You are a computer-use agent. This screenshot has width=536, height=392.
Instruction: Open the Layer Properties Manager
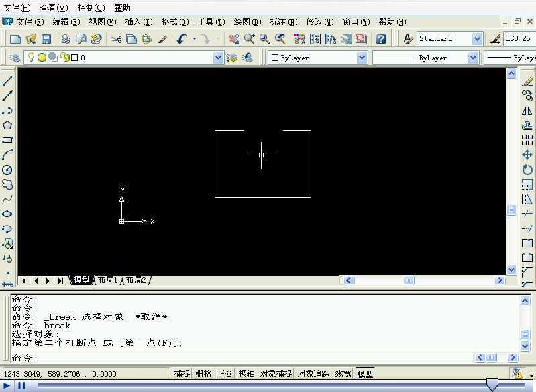point(15,58)
